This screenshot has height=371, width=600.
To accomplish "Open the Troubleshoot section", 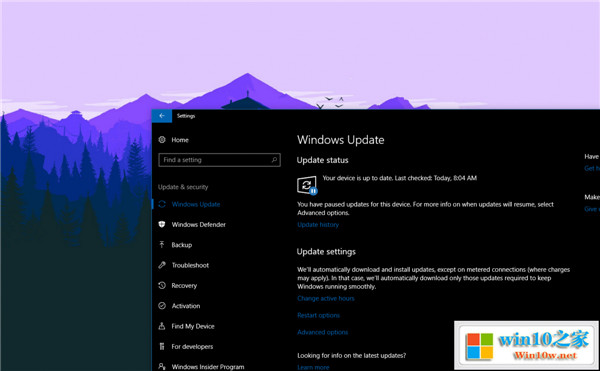I will pyautogui.click(x=190, y=265).
